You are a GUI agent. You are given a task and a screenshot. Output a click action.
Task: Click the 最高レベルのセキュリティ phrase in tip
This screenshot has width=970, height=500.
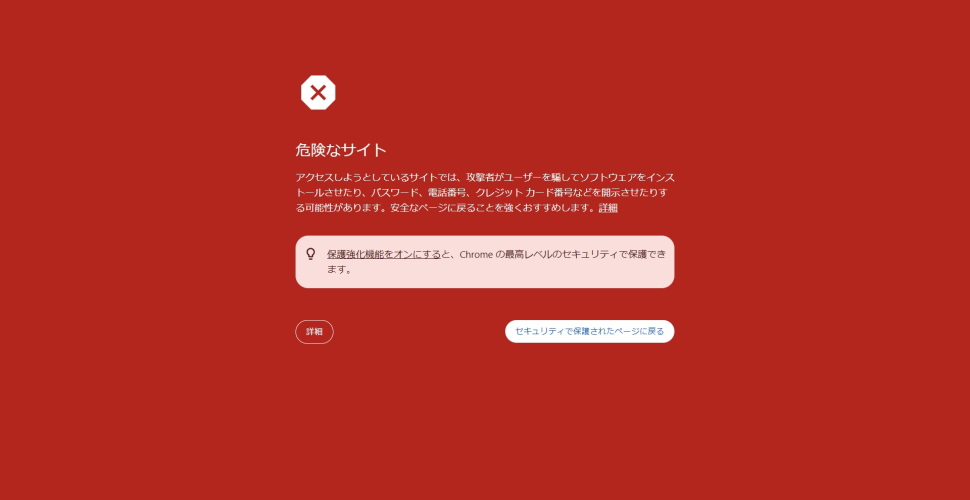coord(555,254)
